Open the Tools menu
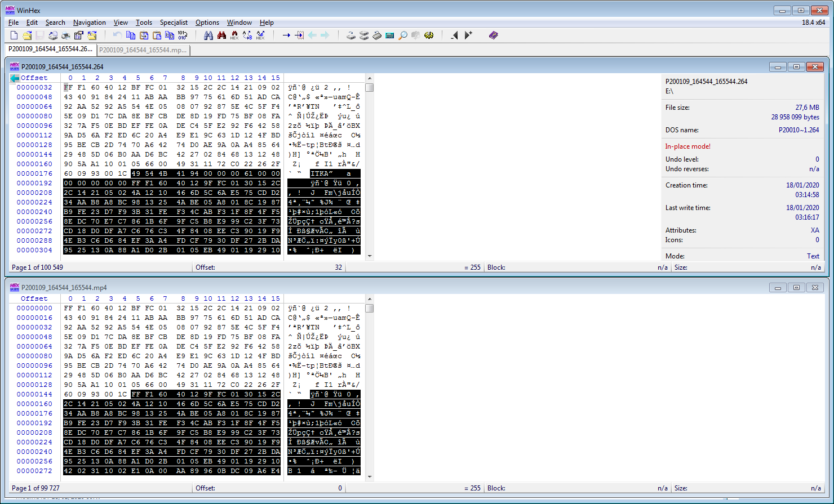Image resolution: width=834 pixels, height=504 pixels. (144, 23)
